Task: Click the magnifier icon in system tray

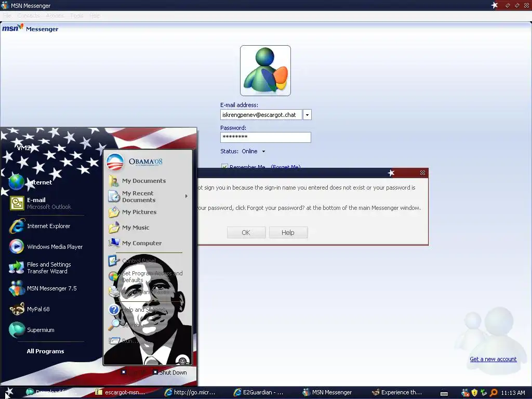Action: [494, 393]
